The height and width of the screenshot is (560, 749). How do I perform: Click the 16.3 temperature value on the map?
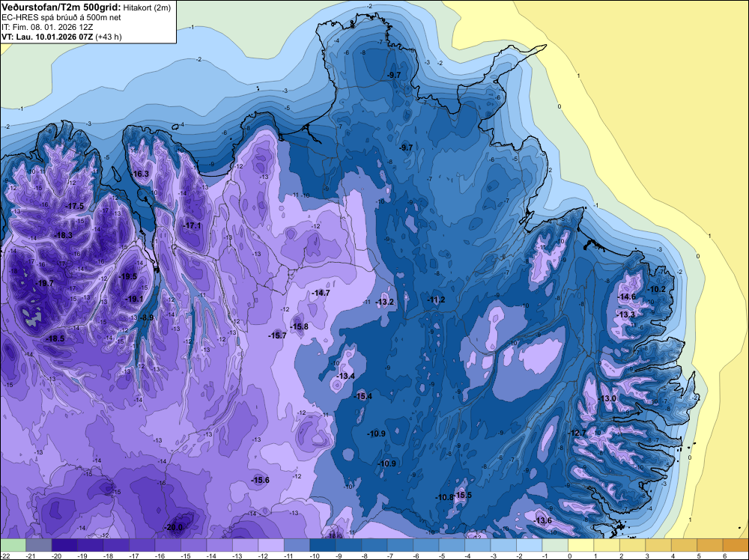141,174
